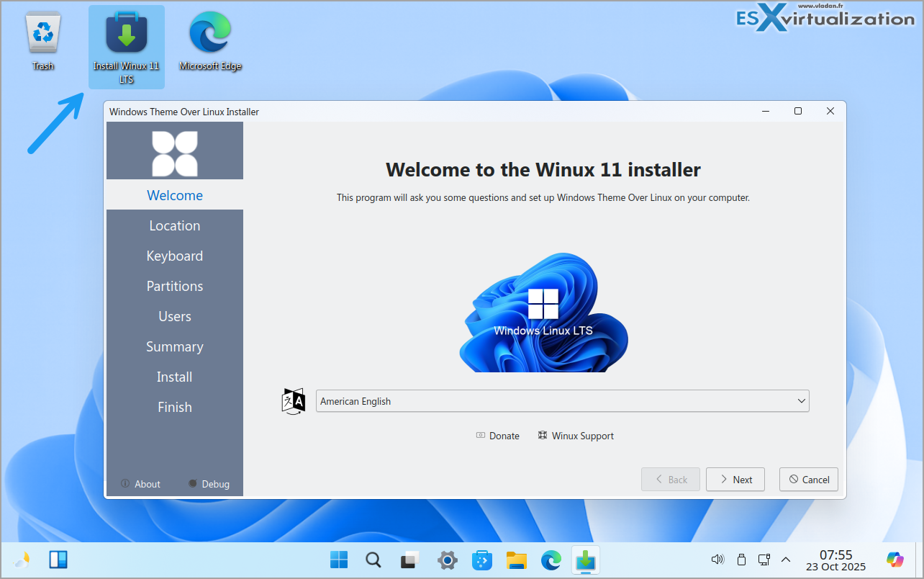
Task: Open the Start menu in taskbar
Action: 339,560
